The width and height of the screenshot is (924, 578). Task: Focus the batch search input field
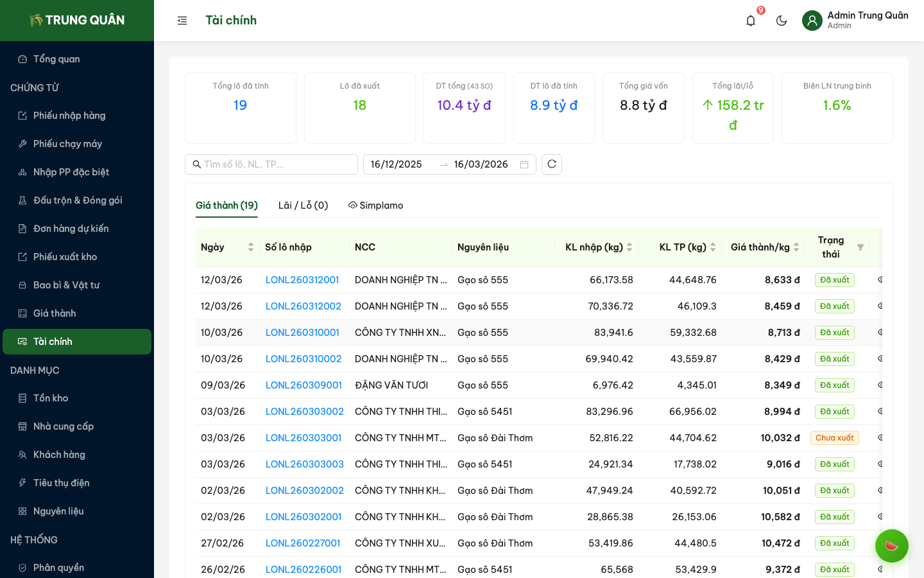[x=277, y=164]
